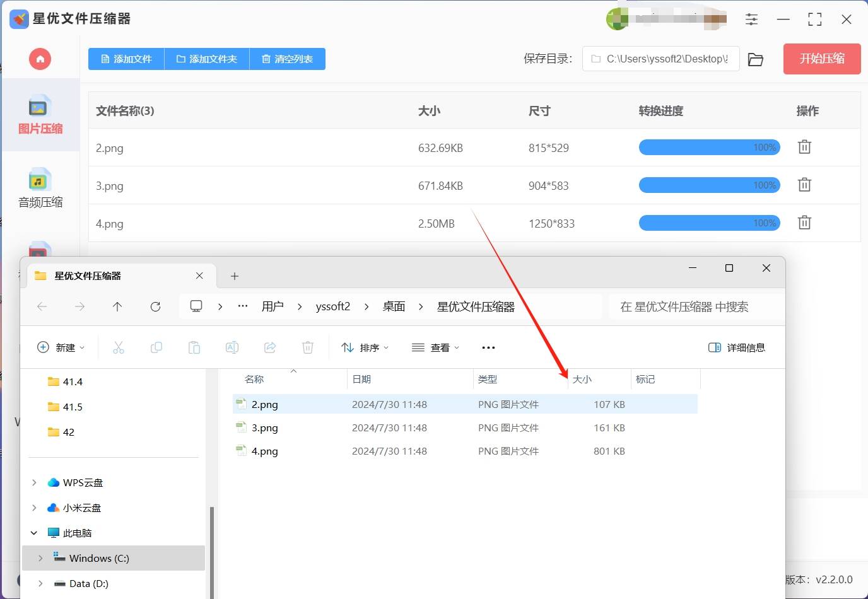Image resolution: width=868 pixels, height=599 pixels.
Task: Collapse the 此电脑 tree node
Action: click(34, 533)
